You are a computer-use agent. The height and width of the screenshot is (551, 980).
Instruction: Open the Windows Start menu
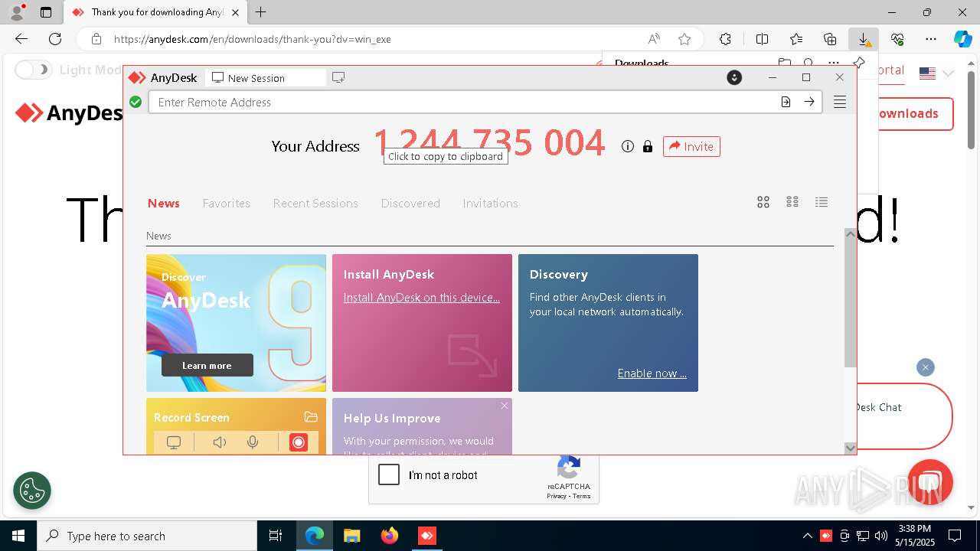pos(18,536)
